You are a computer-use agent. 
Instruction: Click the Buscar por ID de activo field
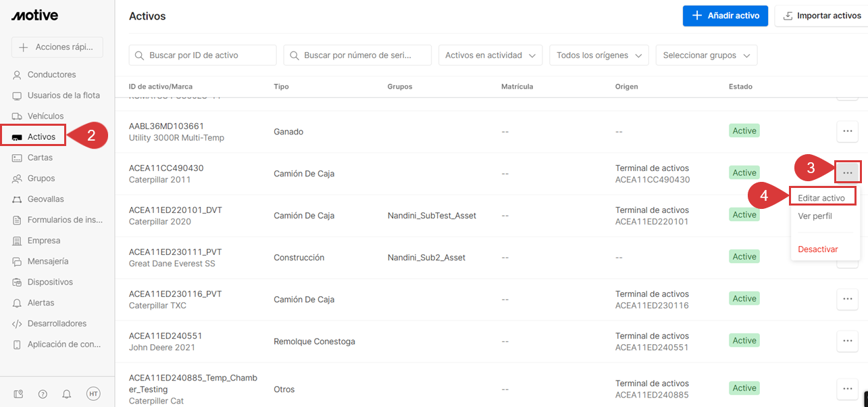(x=203, y=55)
